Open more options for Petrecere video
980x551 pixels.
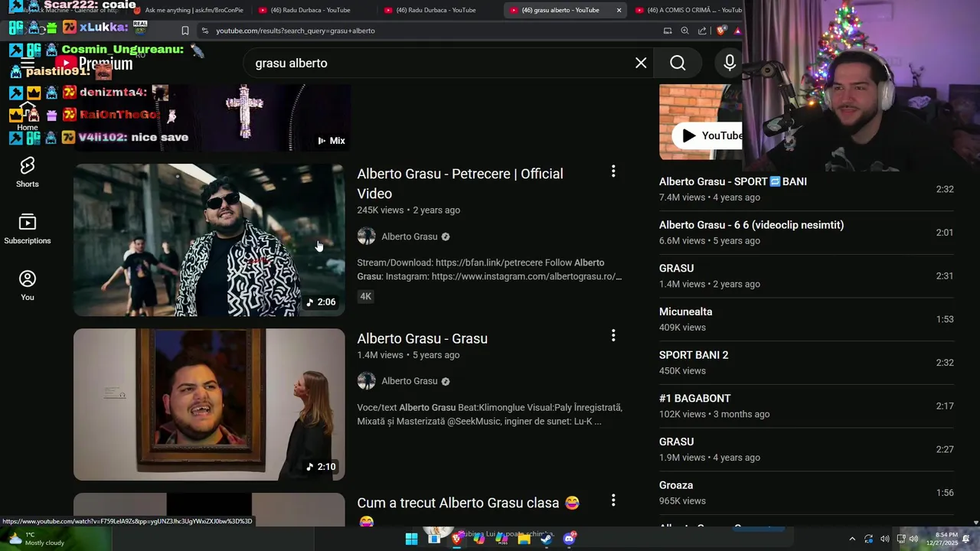tap(613, 171)
